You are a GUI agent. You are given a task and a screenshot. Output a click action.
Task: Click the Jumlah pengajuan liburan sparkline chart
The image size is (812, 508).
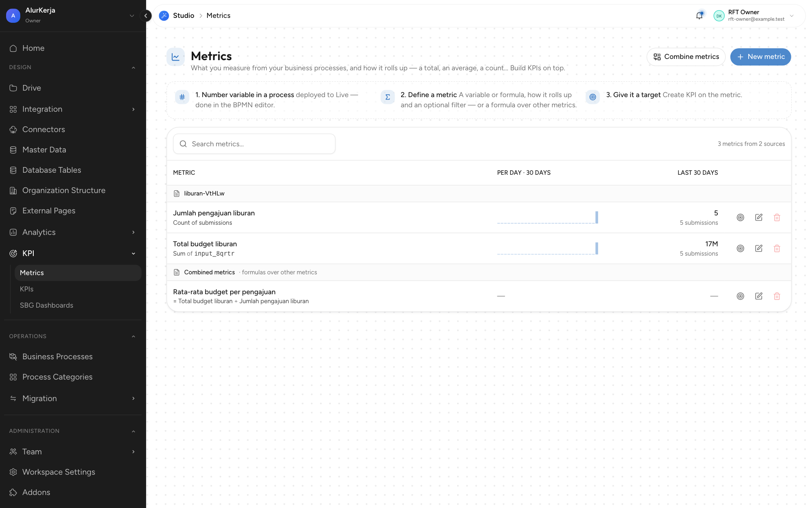click(548, 217)
